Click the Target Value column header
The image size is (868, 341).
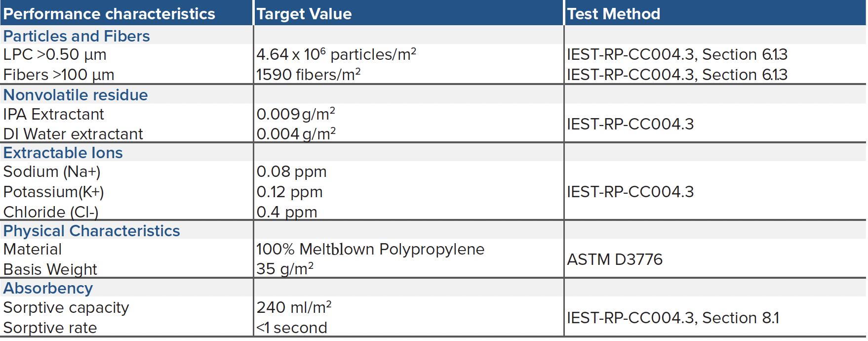point(304,14)
